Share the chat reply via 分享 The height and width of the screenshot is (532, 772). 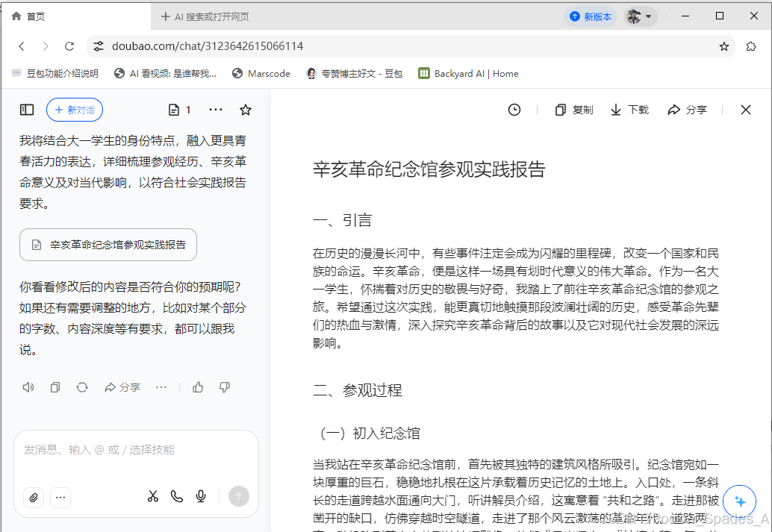tap(122, 387)
